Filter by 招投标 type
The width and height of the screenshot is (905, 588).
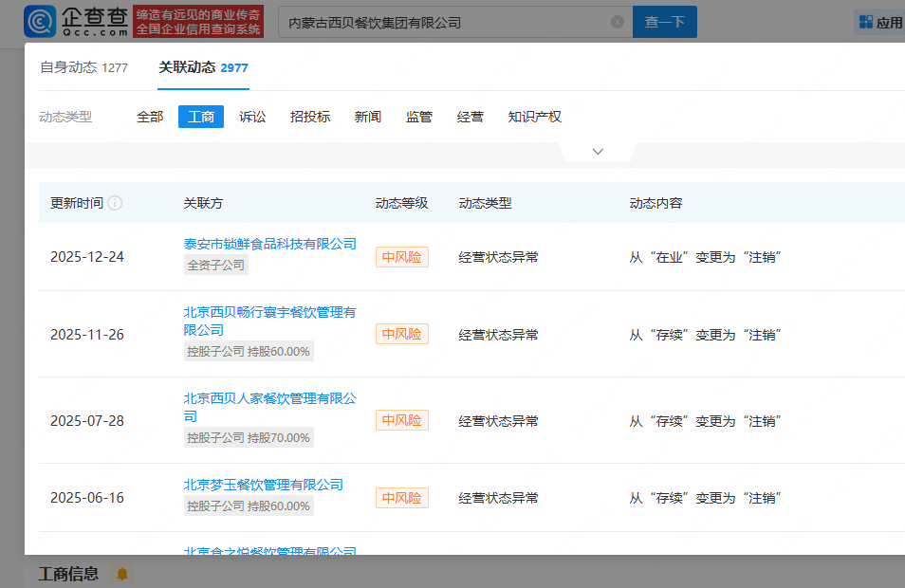click(x=310, y=117)
